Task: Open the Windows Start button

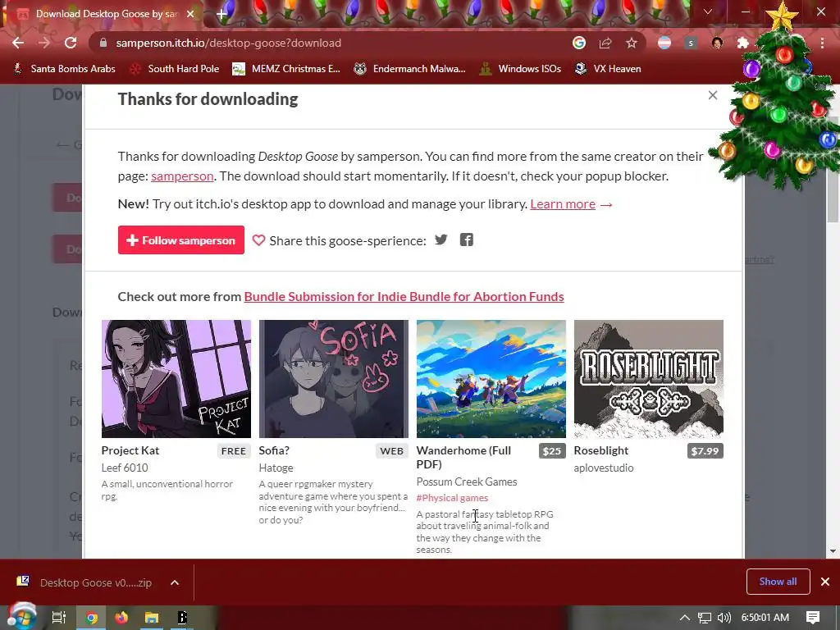Action: pos(21,617)
